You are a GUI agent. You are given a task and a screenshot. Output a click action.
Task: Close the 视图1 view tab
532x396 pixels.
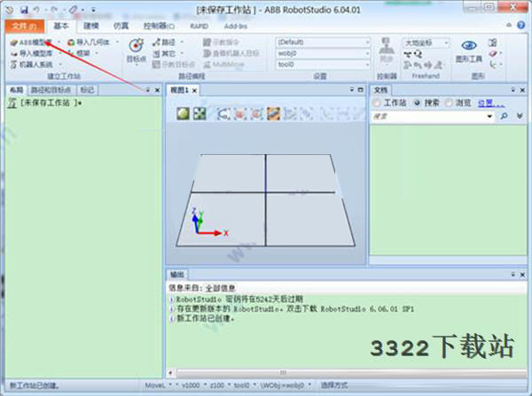194,90
